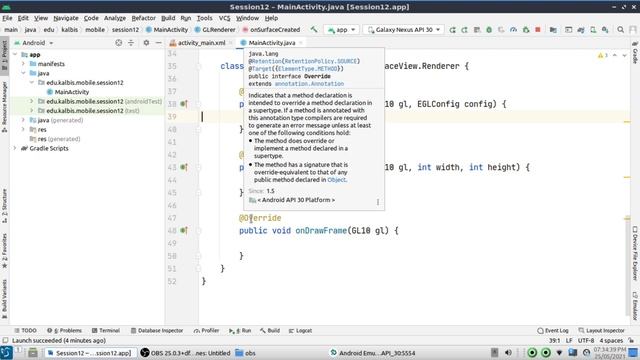This screenshot has width=640, height=360.
Task: Toggle the Favorites side panel
Action: coord(4,251)
